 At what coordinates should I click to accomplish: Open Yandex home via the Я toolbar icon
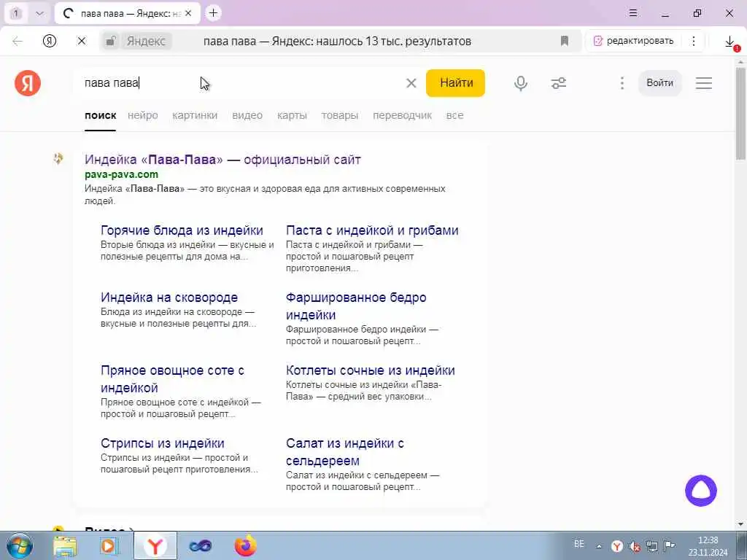click(x=50, y=42)
